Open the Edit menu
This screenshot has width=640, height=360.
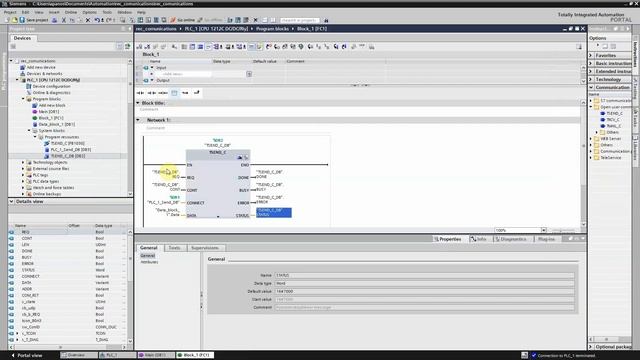point(25,12)
